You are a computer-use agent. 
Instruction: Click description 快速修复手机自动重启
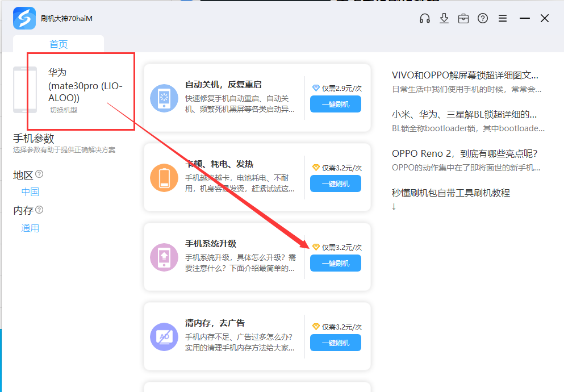click(x=240, y=103)
